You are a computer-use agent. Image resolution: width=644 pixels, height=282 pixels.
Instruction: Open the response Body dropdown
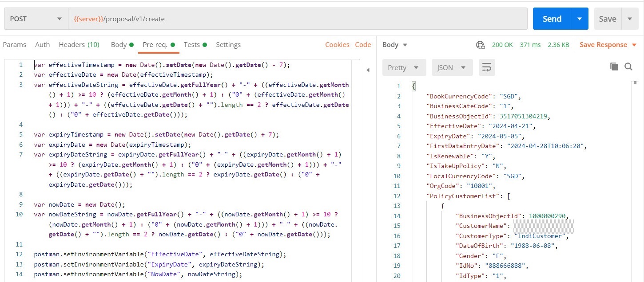395,45
